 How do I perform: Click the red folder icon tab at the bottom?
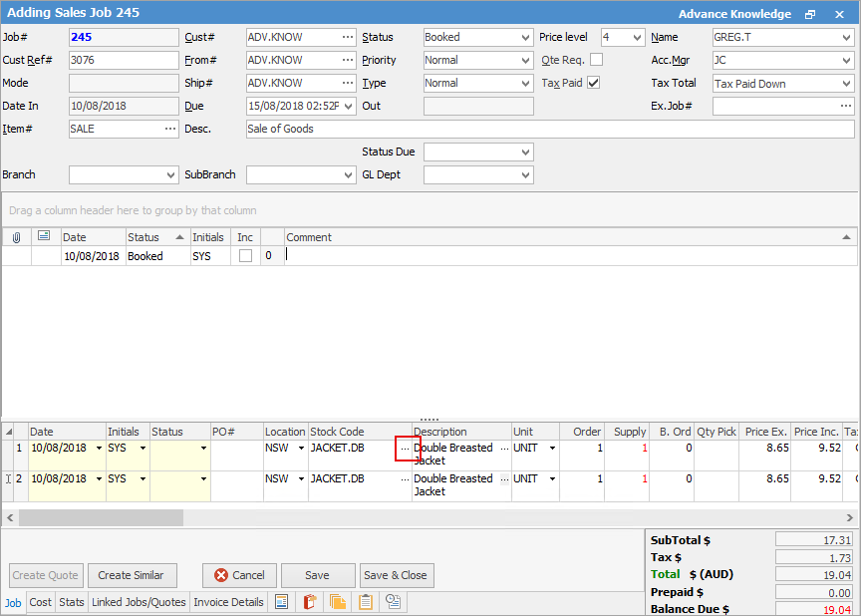coord(310,602)
